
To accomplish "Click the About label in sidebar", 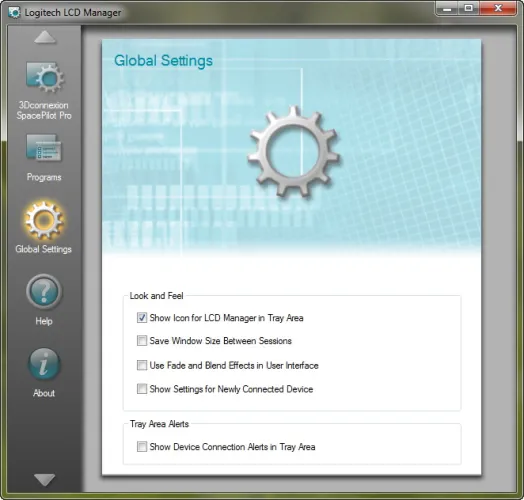I will coord(44,393).
